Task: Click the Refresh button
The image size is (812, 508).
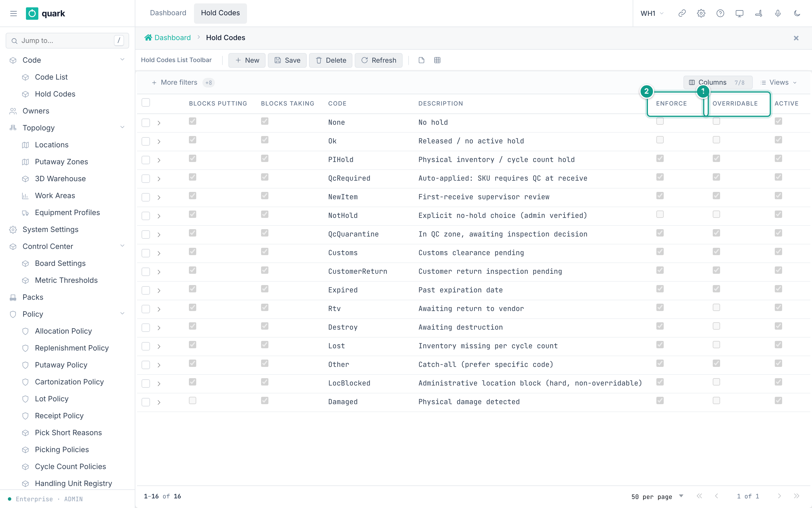Action: 378,60
